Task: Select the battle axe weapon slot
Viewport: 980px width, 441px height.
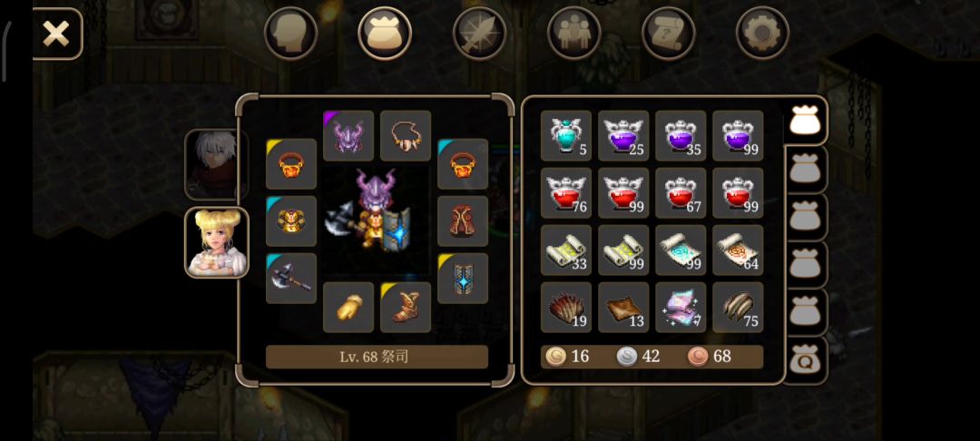Action: tap(291, 279)
